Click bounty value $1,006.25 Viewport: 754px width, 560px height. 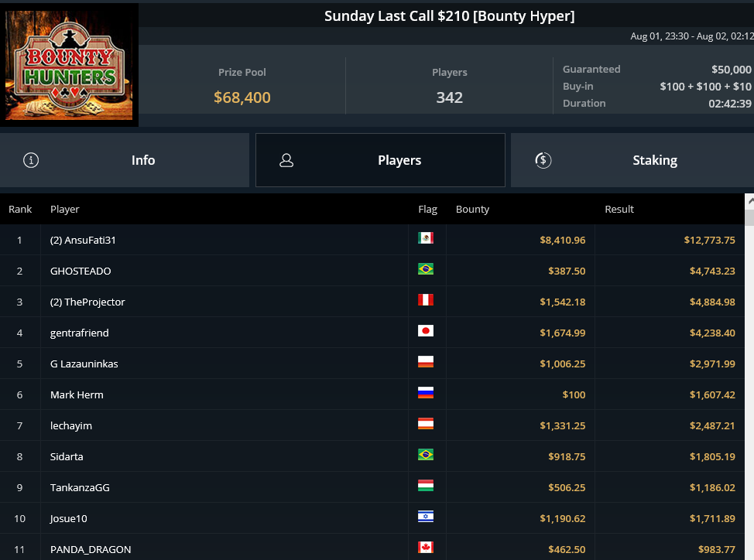tap(563, 364)
